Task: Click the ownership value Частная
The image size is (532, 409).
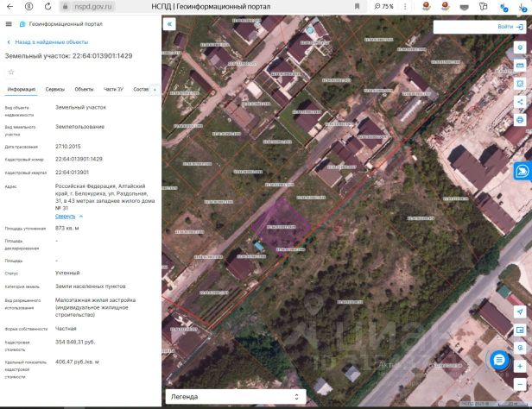Action: (66, 329)
